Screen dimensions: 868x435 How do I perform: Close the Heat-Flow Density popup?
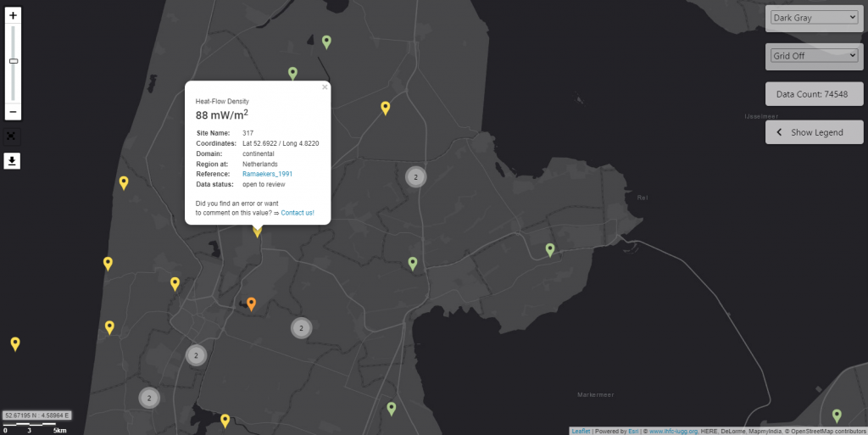coord(324,86)
